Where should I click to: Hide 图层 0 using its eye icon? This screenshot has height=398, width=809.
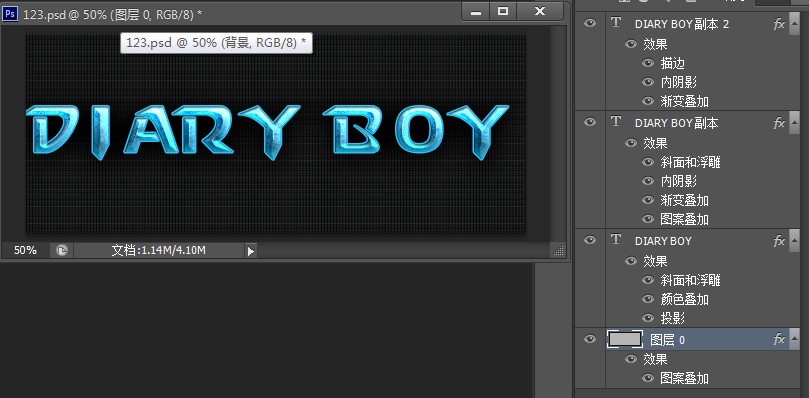pyautogui.click(x=590, y=339)
